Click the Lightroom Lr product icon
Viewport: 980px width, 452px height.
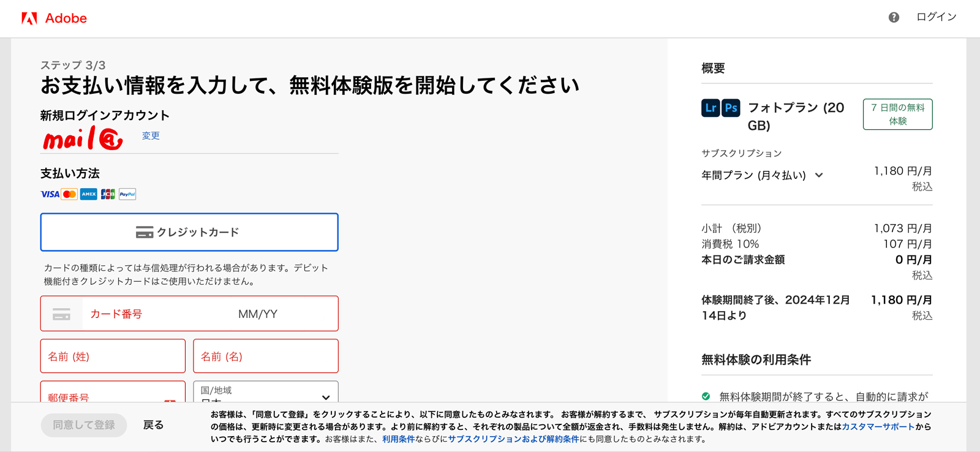coord(710,108)
